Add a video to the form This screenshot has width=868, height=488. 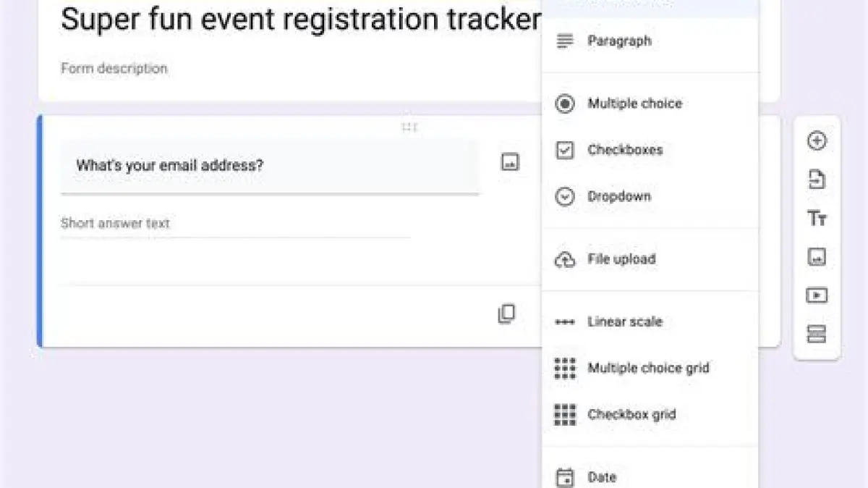[817, 295]
